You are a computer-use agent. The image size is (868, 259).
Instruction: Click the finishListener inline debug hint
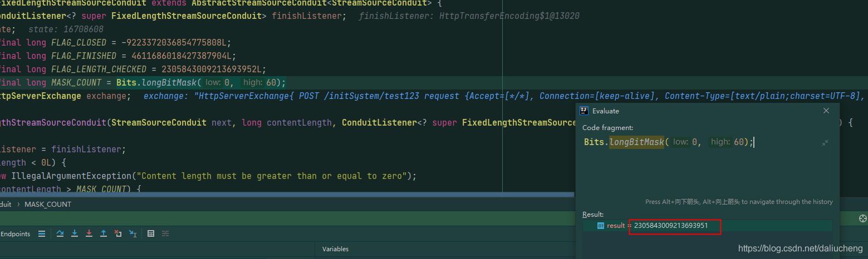click(469, 16)
